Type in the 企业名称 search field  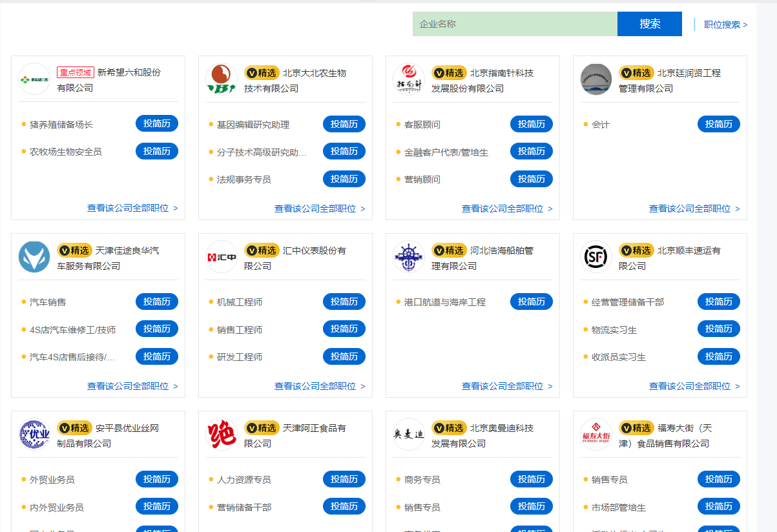click(514, 24)
